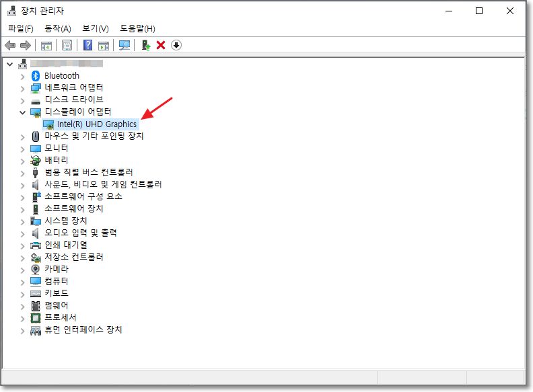Minimize the 장치 관리자 window

449,11
